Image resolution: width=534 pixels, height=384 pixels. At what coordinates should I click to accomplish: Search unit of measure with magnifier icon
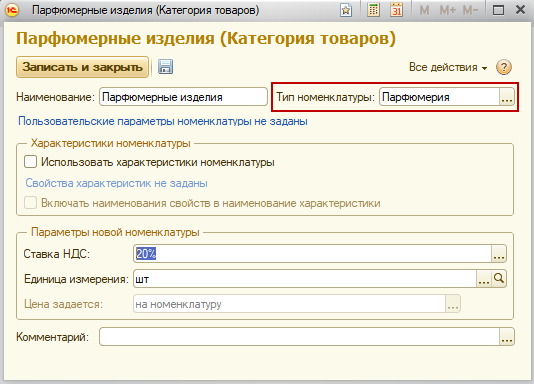499,279
